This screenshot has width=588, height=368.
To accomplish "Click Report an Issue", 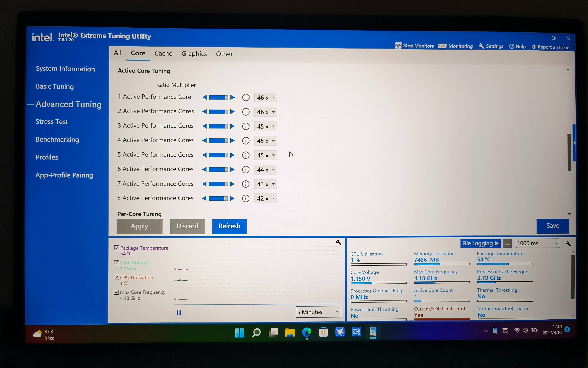I will tap(550, 47).
